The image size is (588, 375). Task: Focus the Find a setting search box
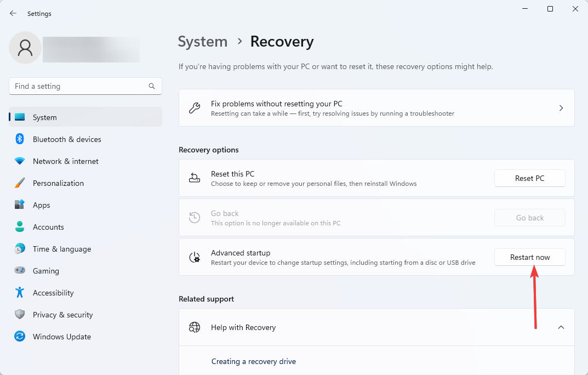pos(79,86)
